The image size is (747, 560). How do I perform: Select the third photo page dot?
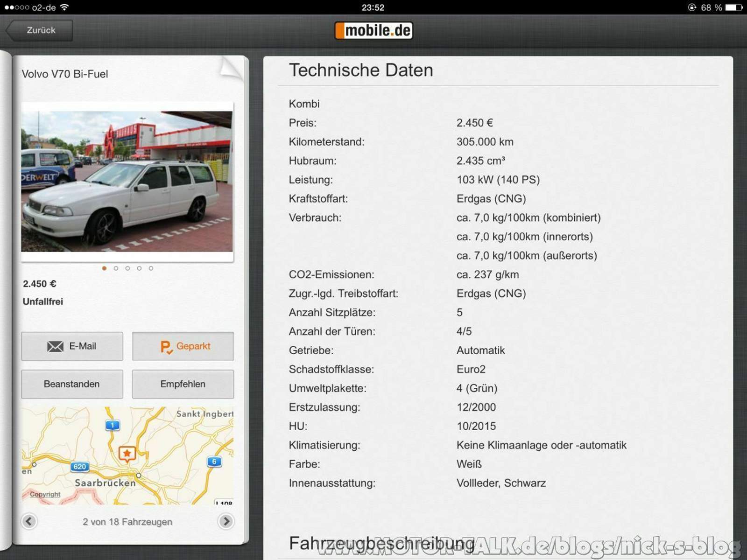point(127,268)
